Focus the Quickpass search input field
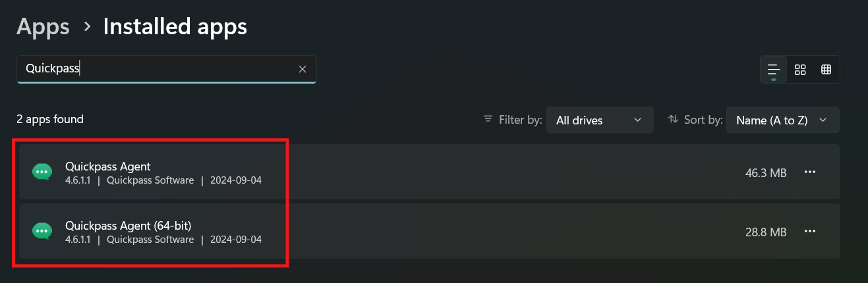This screenshot has width=868, height=283. (x=157, y=69)
